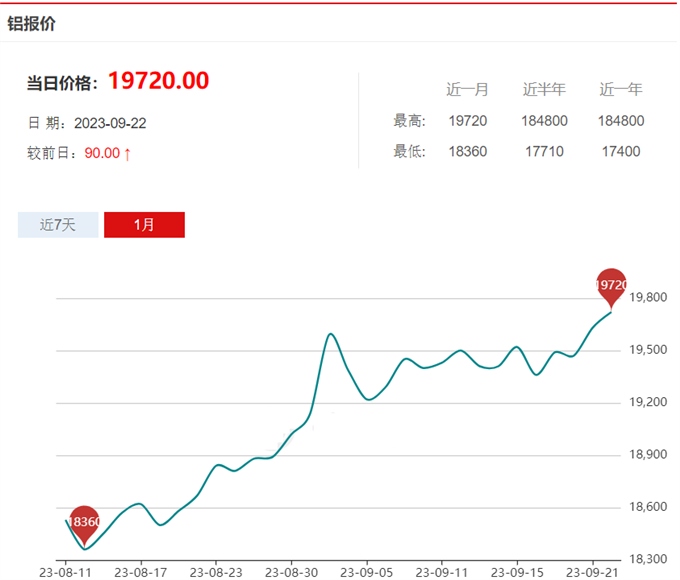Click the 近半年 column header
This screenshot has width=680, height=580.
544,89
